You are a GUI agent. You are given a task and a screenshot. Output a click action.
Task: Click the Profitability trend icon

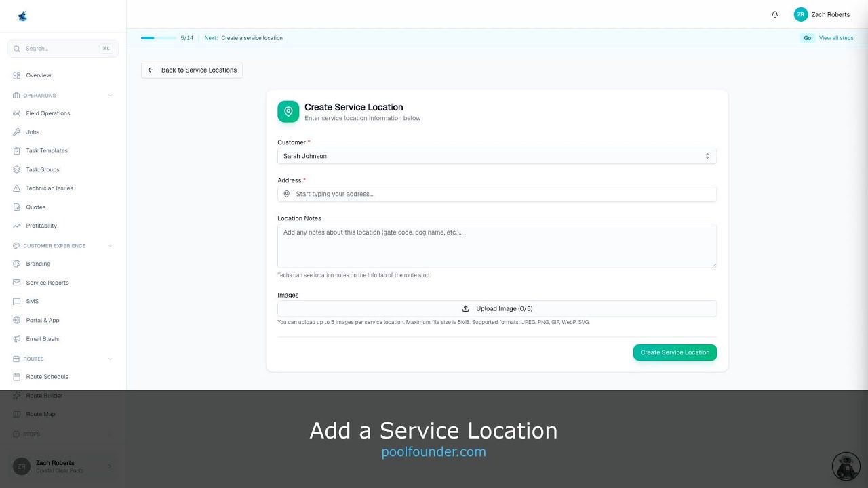pos(17,226)
